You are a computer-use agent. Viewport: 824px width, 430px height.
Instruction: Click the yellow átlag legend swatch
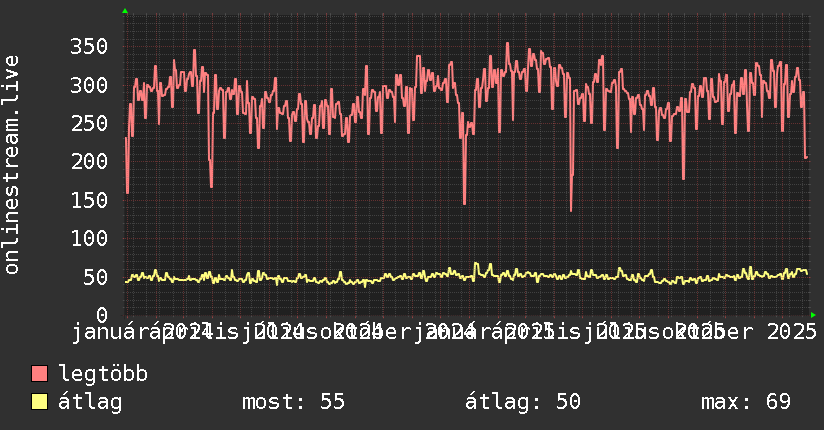39,402
